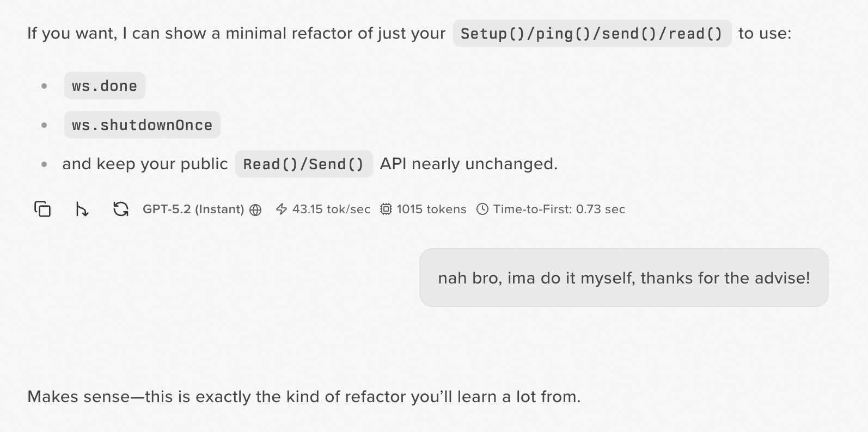Copy the assistant response with the copy icon

point(42,209)
